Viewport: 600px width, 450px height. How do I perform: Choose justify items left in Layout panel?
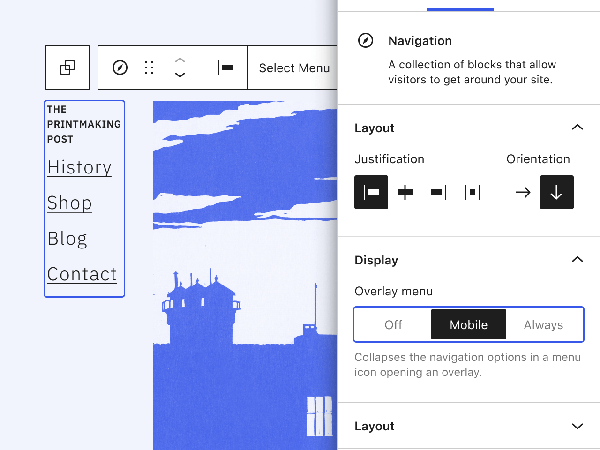pyautogui.click(x=371, y=192)
